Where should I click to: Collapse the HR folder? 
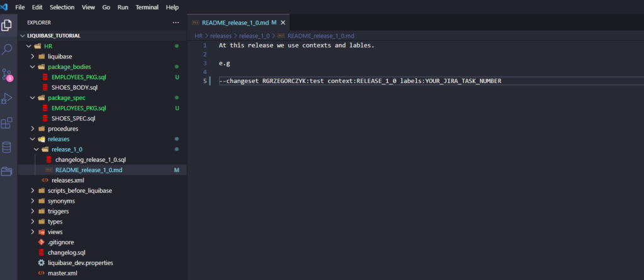tap(102, 46)
